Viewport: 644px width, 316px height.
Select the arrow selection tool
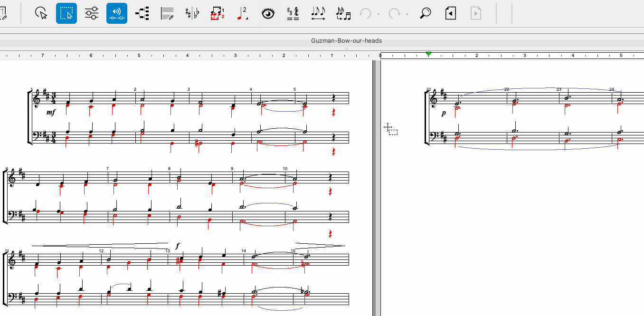click(x=42, y=13)
